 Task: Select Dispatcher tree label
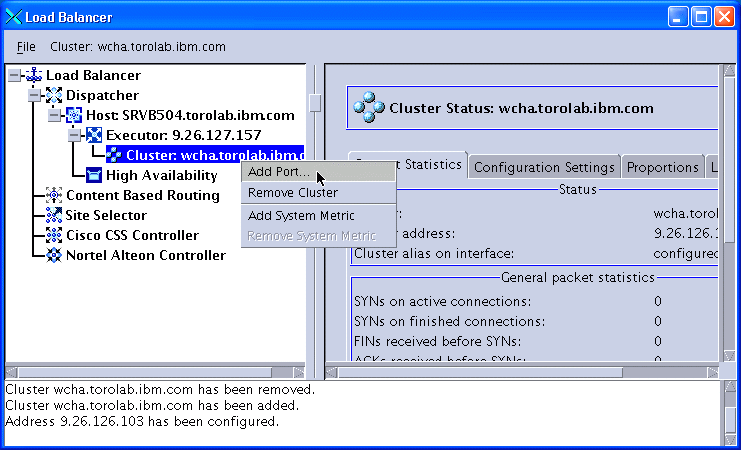[x=102, y=95]
